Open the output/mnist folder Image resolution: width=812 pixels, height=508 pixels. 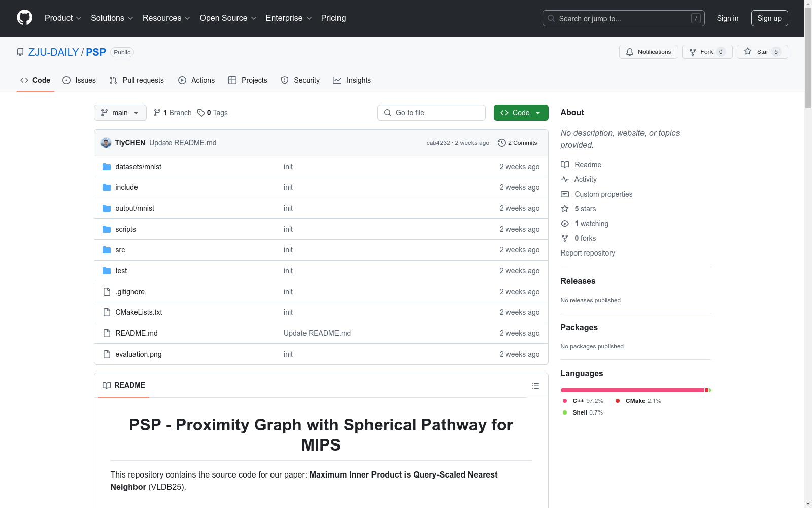(134, 208)
